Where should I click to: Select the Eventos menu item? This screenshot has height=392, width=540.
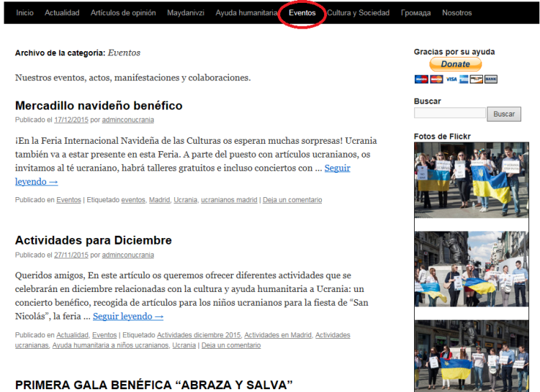coord(302,13)
